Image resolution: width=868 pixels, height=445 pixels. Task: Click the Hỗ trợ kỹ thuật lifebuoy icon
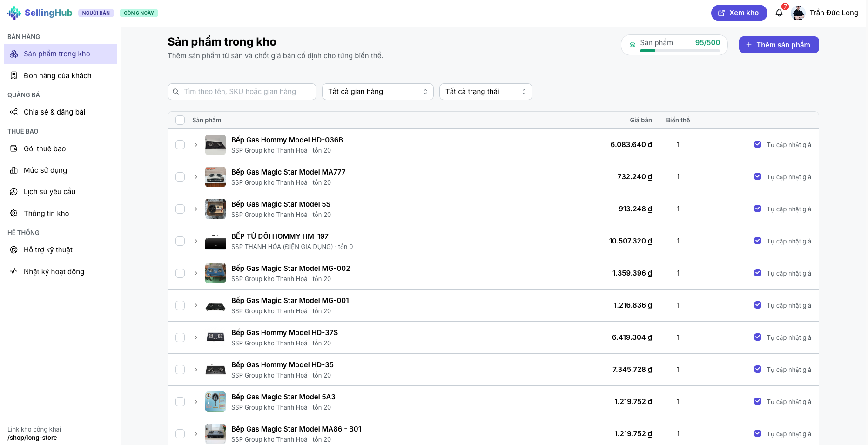(x=14, y=250)
